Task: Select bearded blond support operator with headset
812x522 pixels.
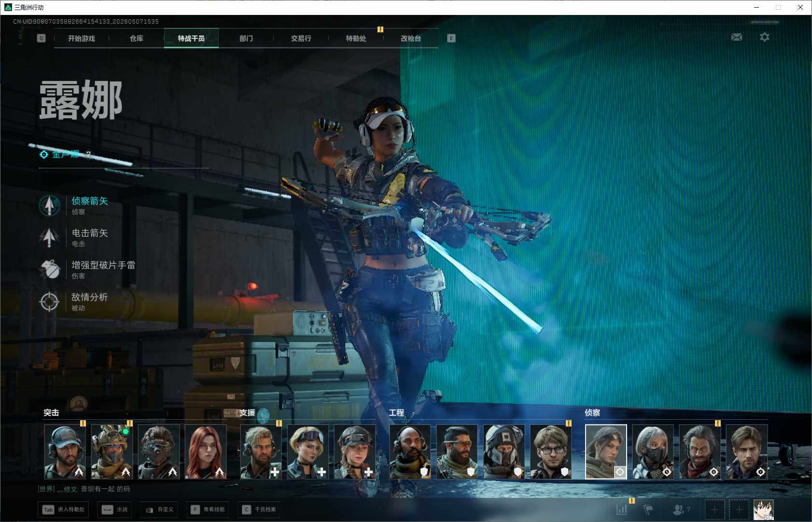Action: click(x=261, y=452)
